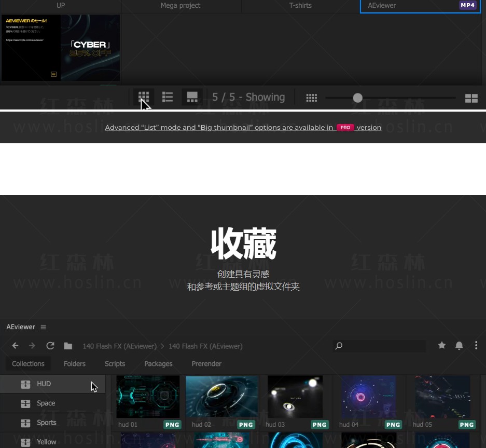Select the AEviewer MP4 item
The image size is (486, 448).
point(420,6)
